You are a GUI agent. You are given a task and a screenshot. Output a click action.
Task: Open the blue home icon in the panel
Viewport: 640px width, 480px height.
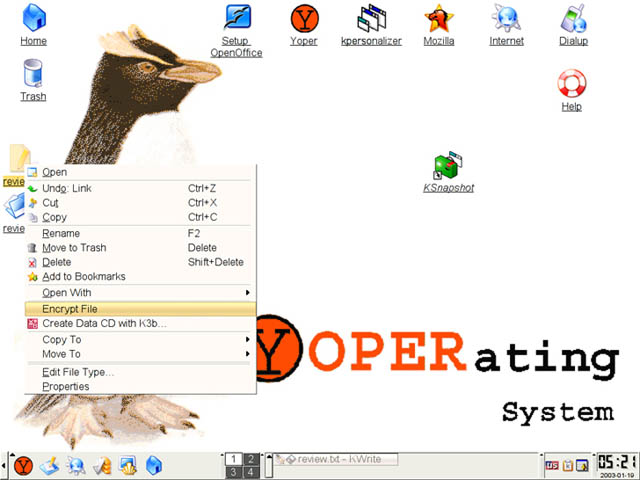[x=154, y=466]
